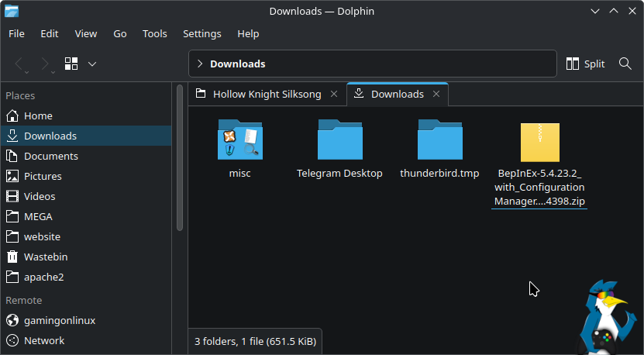This screenshot has width=644, height=355.
Task: Click the Forward navigation arrow
Action: tap(45, 64)
